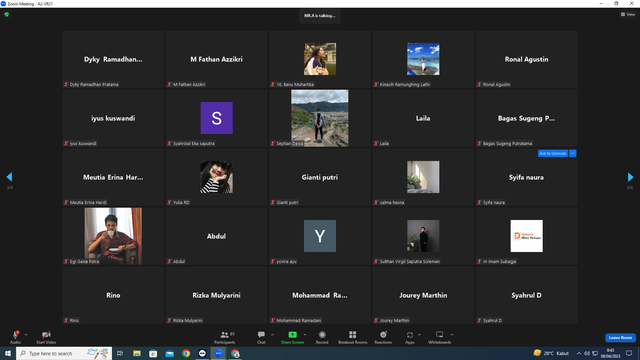The image size is (640, 360).
Task: Click Bagas Sugeng P... tile name
Action: click(x=526, y=118)
